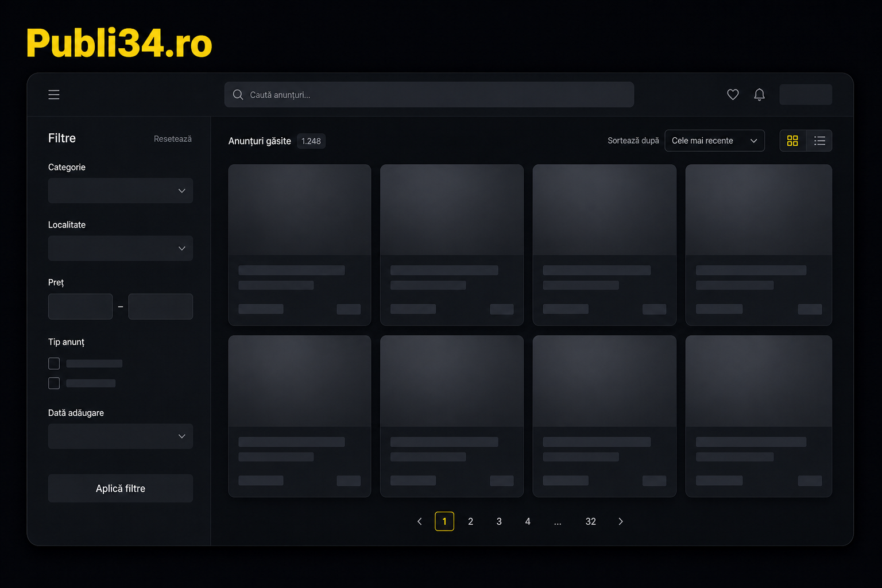Tick the second Tip anunț checkbox
Image resolution: width=882 pixels, height=588 pixels.
point(54,383)
